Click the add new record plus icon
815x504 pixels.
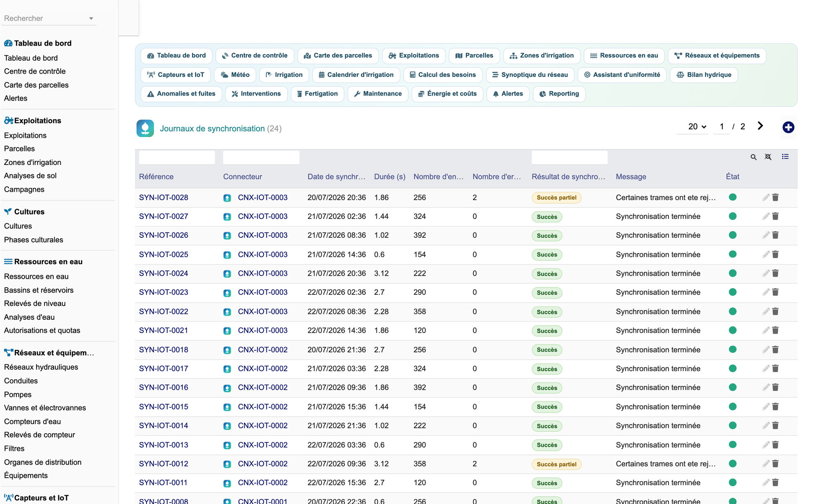pyautogui.click(x=788, y=127)
